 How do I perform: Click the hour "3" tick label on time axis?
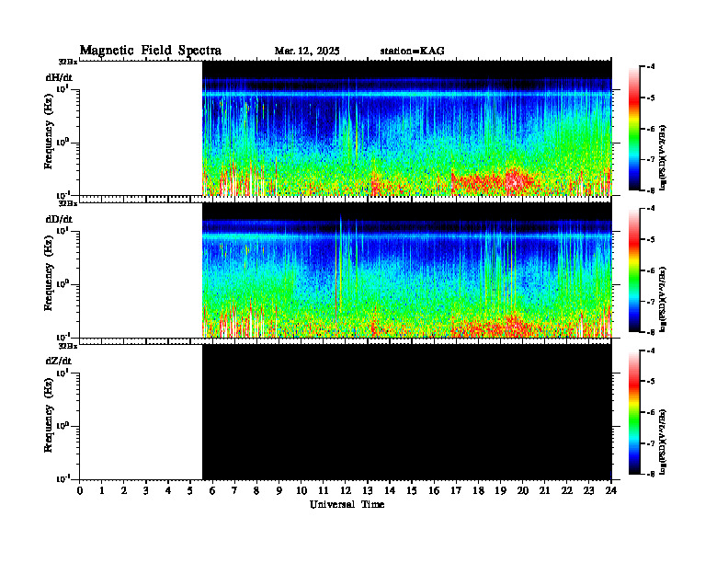(146, 491)
